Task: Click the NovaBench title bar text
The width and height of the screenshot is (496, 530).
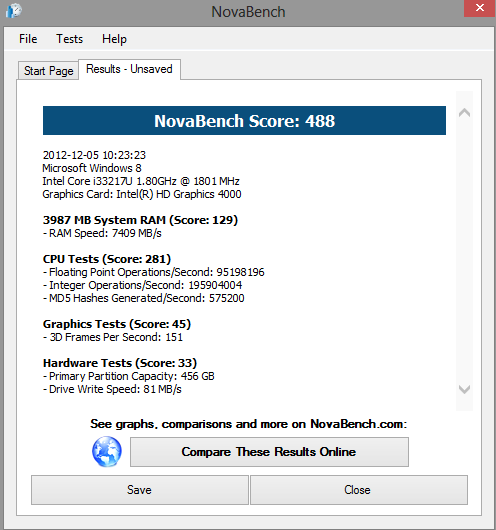Action: pyautogui.click(x=248, y=12)
